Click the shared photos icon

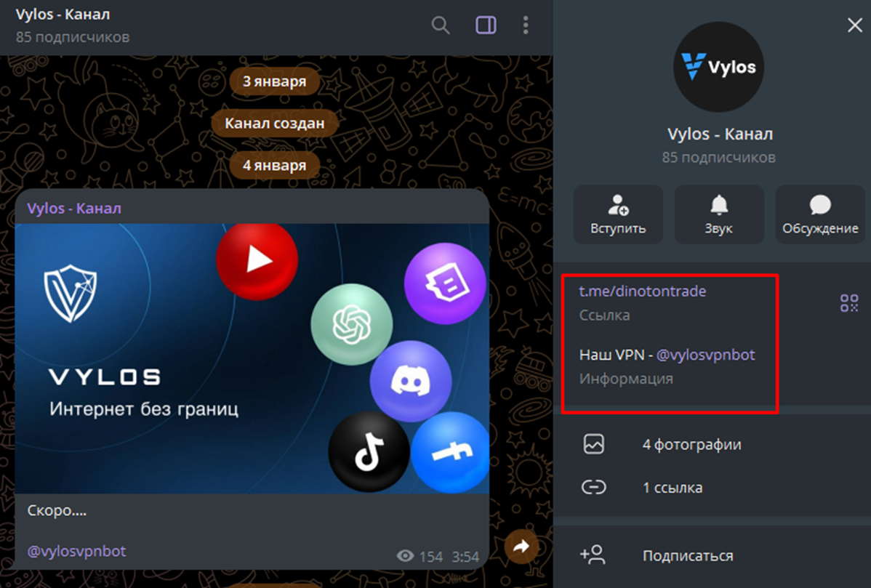pyautogui.click(x=594, y=444)
